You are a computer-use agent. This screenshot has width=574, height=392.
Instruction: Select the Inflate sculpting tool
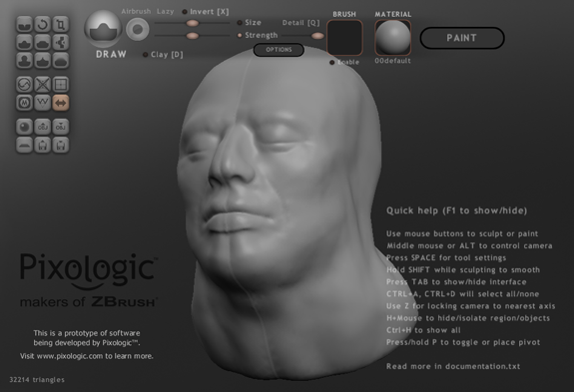pos(25,60)
